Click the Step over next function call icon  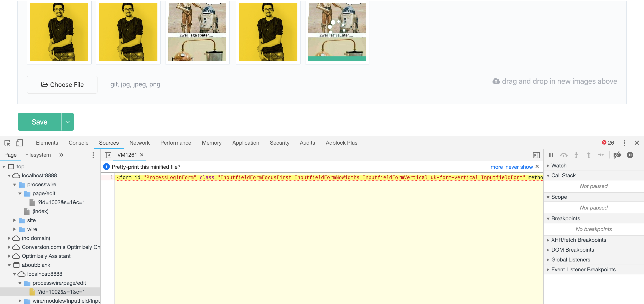(564, 155)
